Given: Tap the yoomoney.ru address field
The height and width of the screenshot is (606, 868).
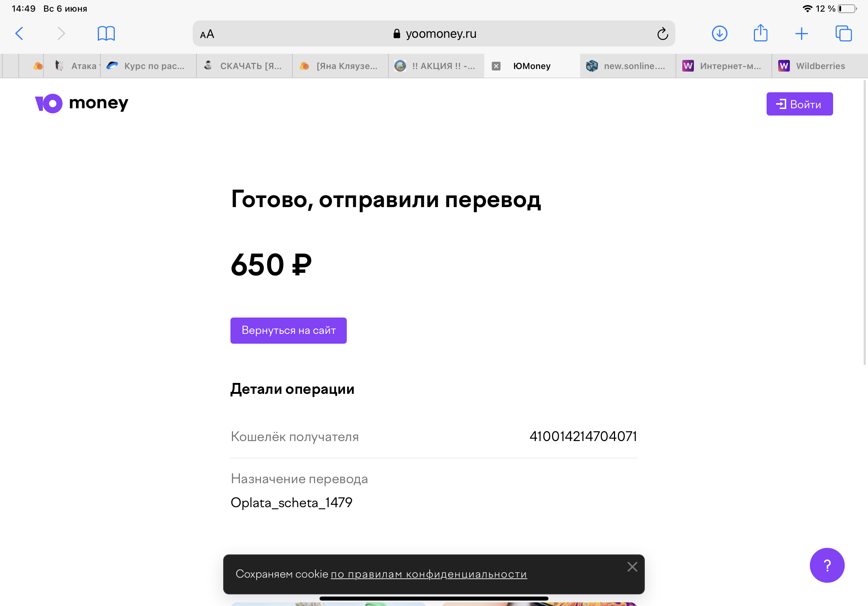Looking at the screenshot, I should click(434, 34).
